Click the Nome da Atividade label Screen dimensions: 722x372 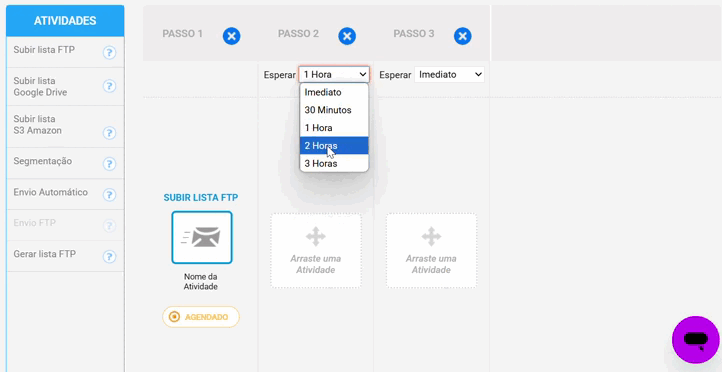(x=201, y=282)
